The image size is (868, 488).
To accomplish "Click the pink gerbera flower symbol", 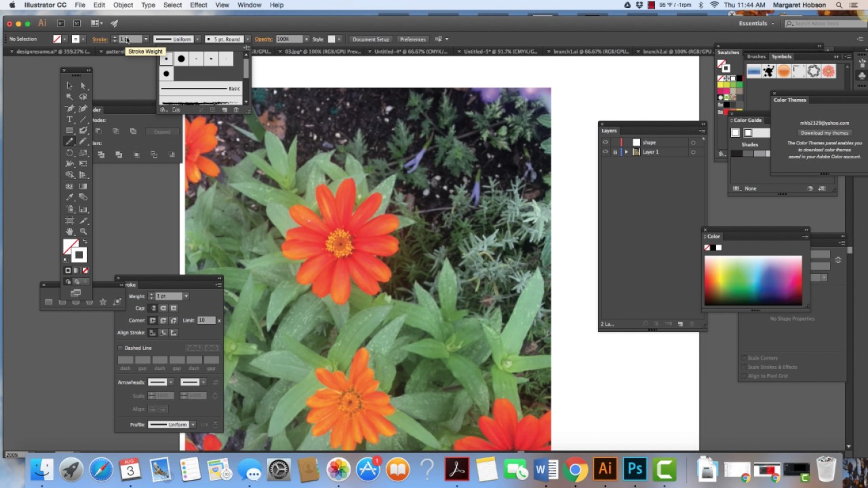I will coord(828,71).
